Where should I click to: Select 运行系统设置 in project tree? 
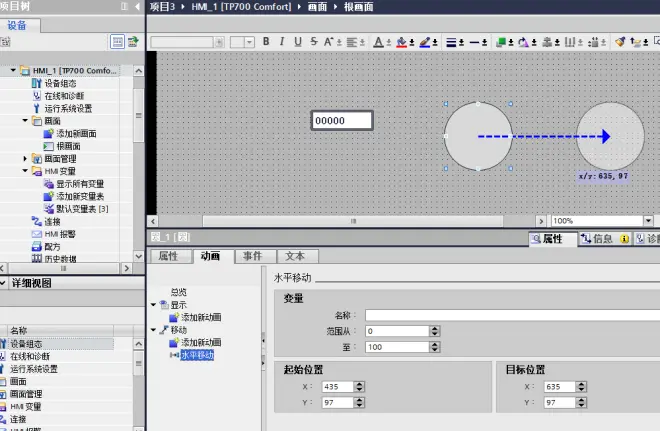(68, 109)
